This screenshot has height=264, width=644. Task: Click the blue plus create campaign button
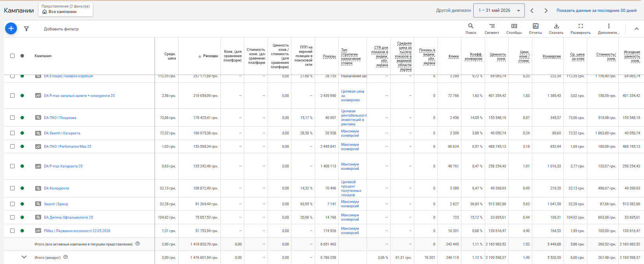click(x=11, y=28)
